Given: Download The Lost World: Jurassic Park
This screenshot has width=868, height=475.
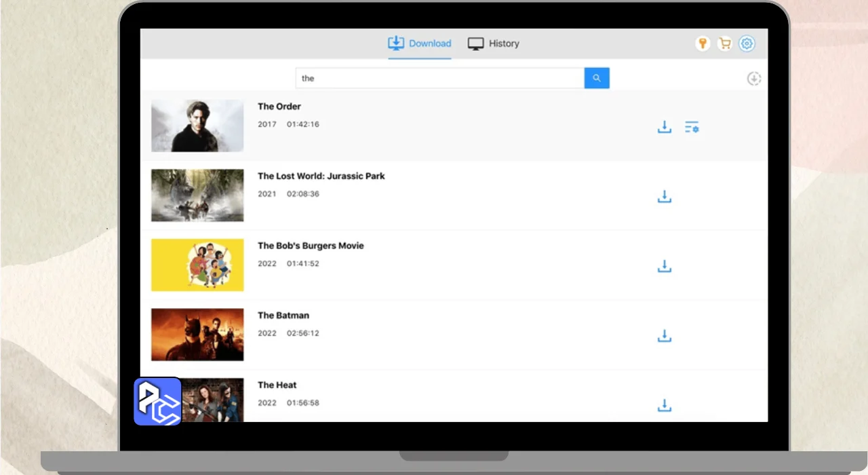Looking at the screenshot, I should pos(665,197).
